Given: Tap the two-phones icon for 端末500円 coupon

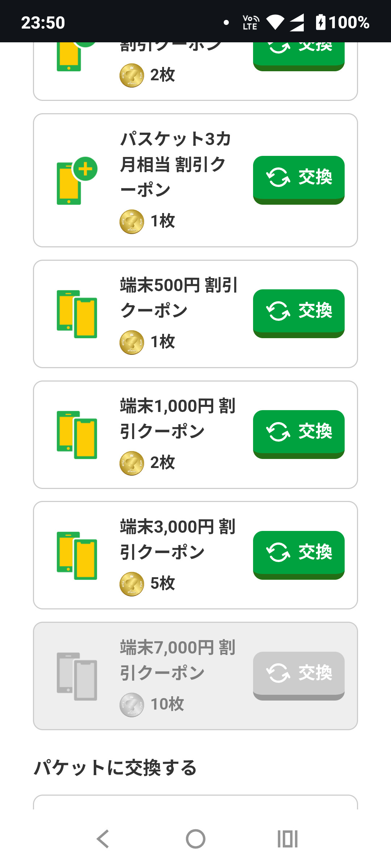Looking at the screenshot, I should (77, 314).
